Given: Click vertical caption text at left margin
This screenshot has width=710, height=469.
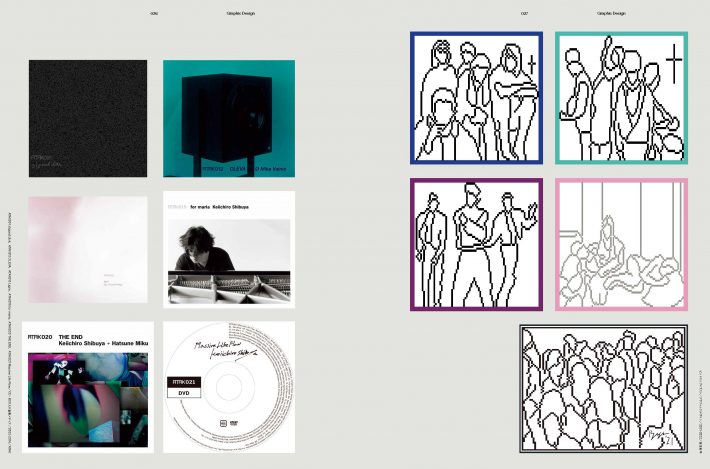Looking at the screenshot, I should (x=10, y=333).
